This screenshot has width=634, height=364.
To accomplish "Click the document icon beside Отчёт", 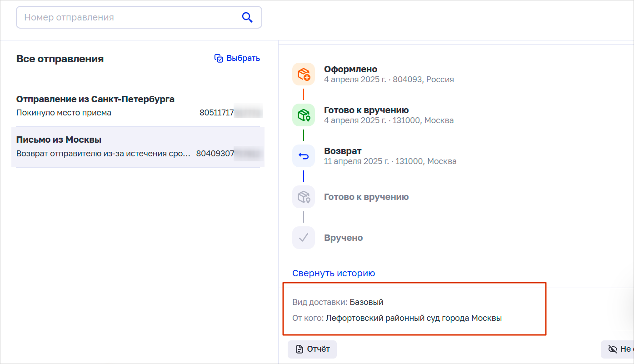I will (299, 349).
